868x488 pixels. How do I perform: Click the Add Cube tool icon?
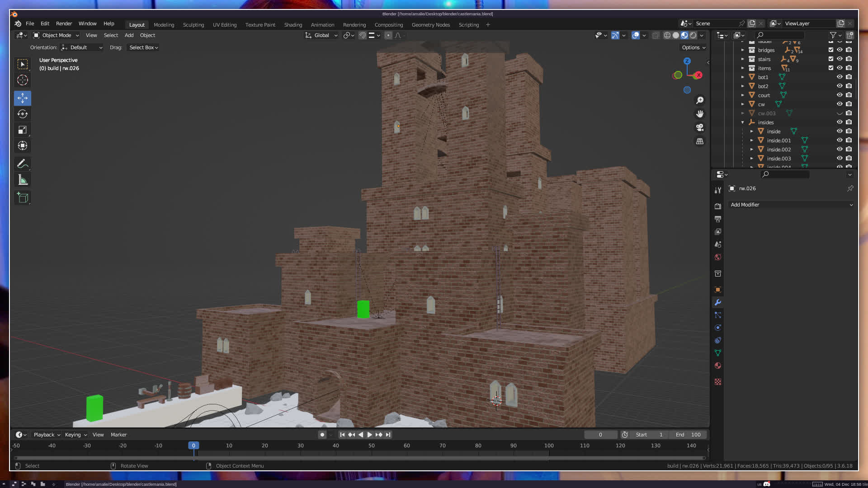tap(23, 198)
